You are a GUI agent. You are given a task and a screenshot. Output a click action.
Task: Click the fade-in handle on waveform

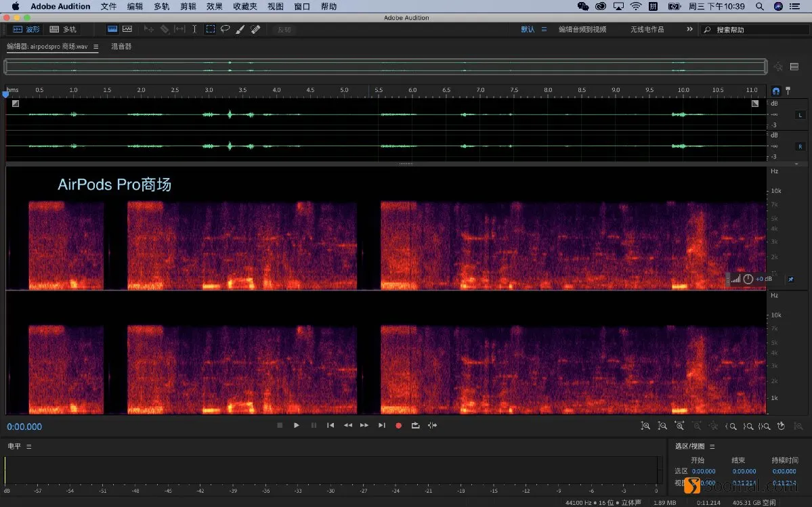coord(16,104)
